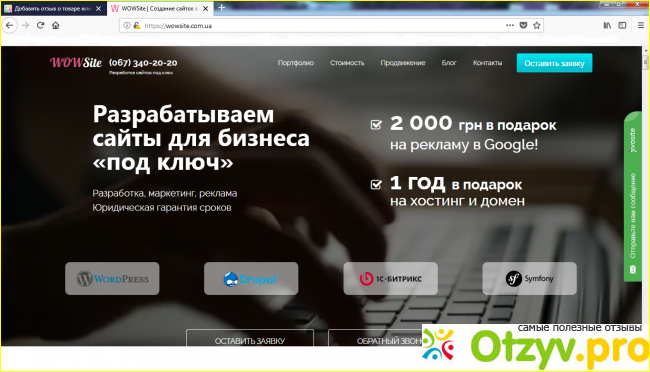
Task: Open the page actions three-dots menu
Action: point(510,25)
